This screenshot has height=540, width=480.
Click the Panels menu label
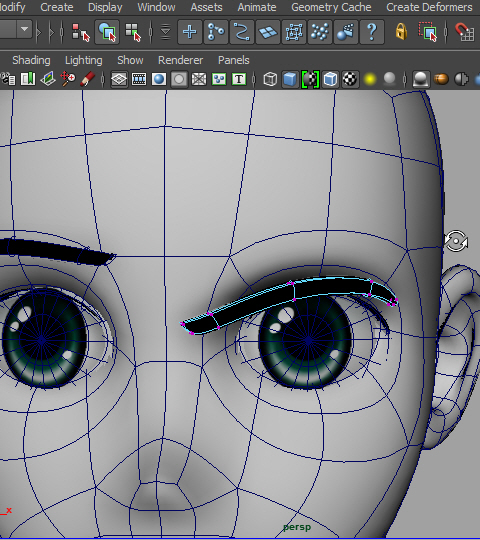pos(233,60)
